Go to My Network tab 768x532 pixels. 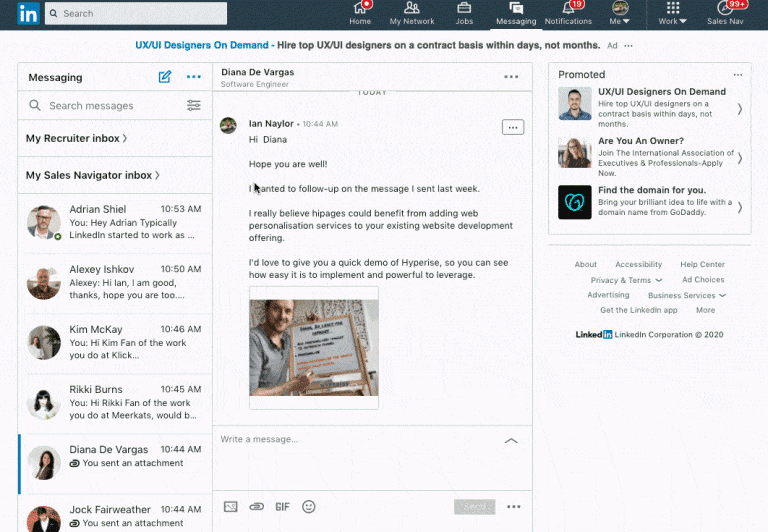(x=412, y=14)
